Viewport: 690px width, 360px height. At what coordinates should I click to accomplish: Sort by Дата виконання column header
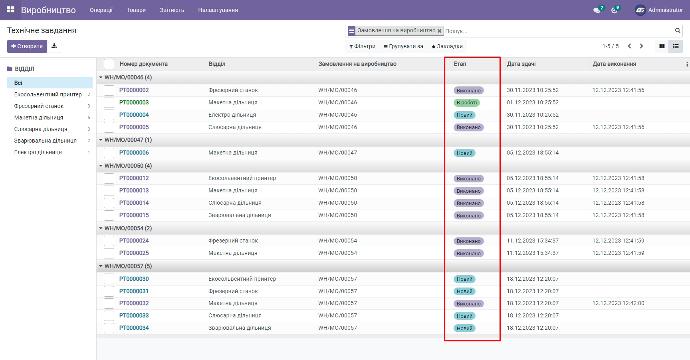[614, 64]
